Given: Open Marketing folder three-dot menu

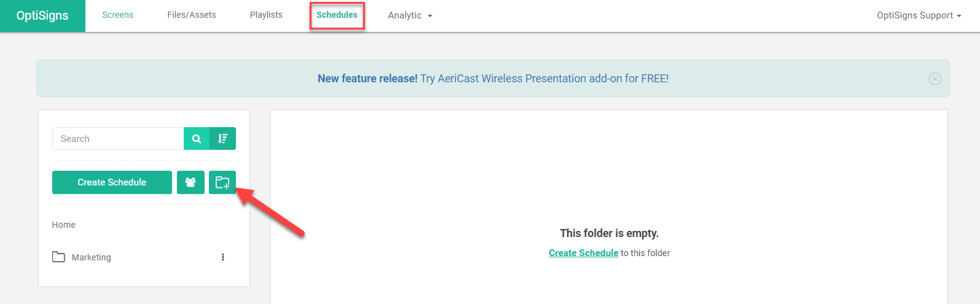Looking at the screenshot, I should click(223, 257).
